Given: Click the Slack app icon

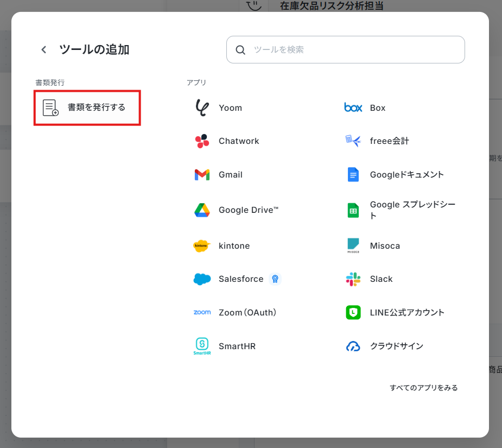Looking at the screenshot, I should [x=353, y=279].
